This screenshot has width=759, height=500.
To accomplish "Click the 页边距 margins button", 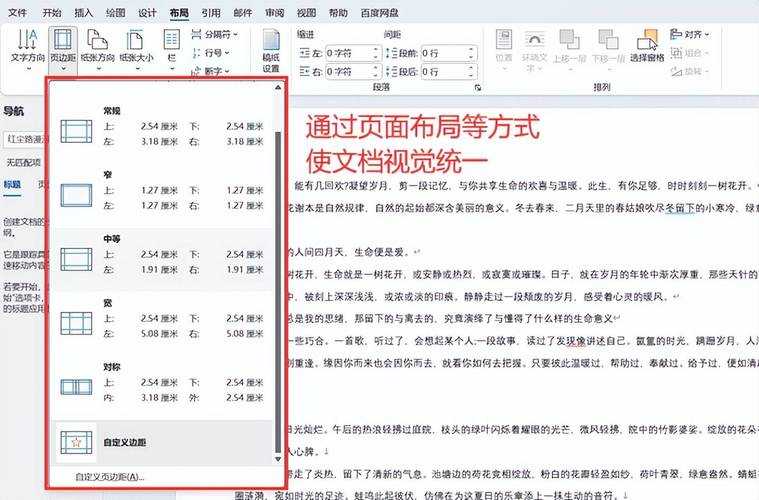I will 63,49.
